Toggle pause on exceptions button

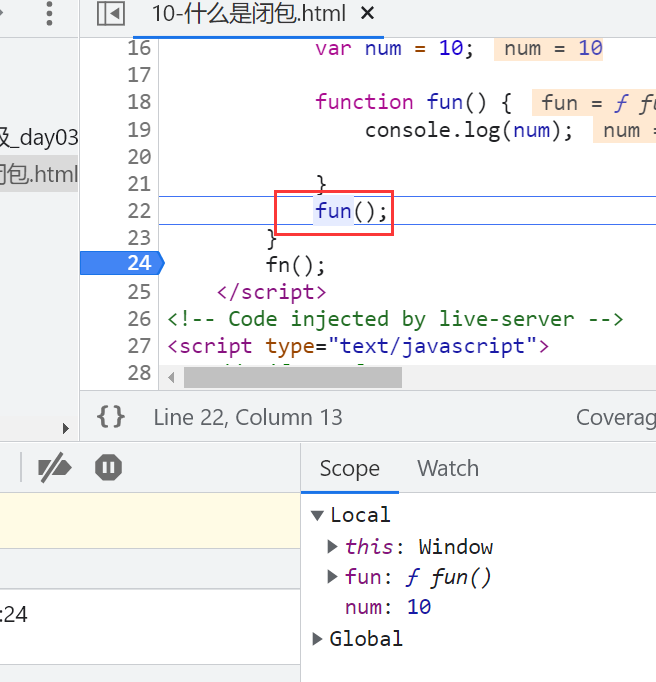click(108, 468)
